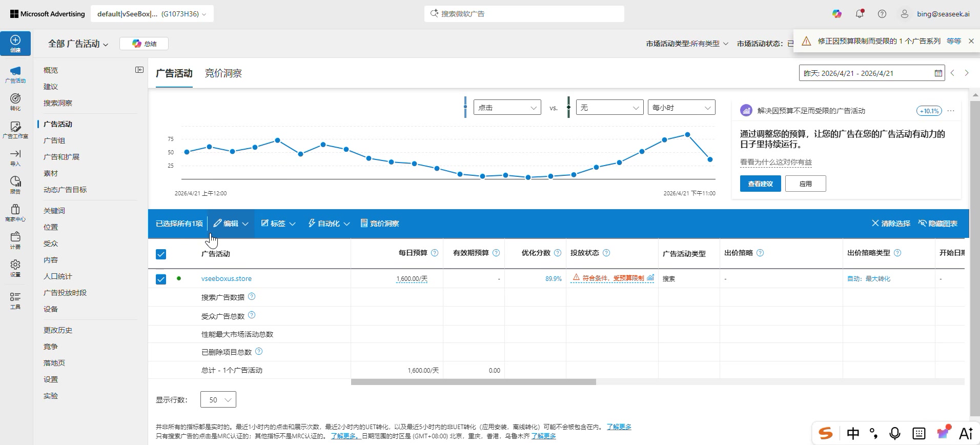The height and width of the screenshot is (445, 980).
Task: Click 每日预算 help info icon
Action: click(435, 253)
